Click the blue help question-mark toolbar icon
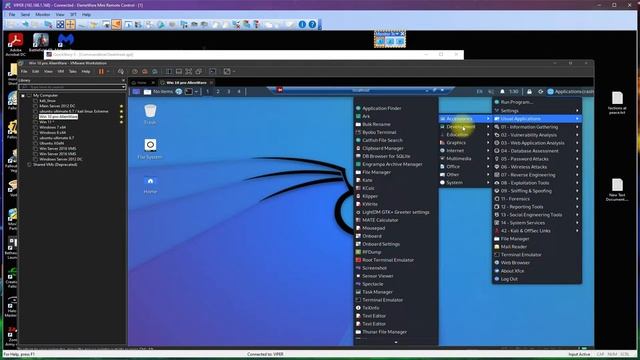The height and width of the screenshot is (360, 640). click(312, 24)
